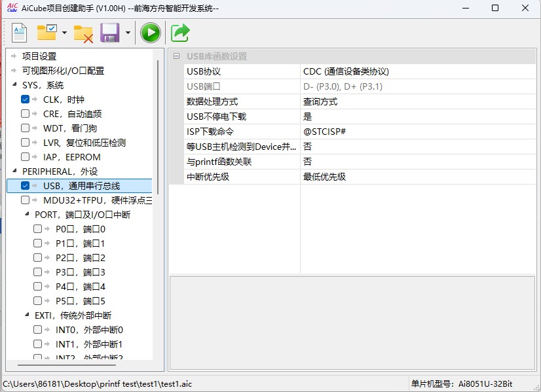Collapse the PORT 端口及I/O口中断 node
Screen dimensions: 541x392
(26, 215)
